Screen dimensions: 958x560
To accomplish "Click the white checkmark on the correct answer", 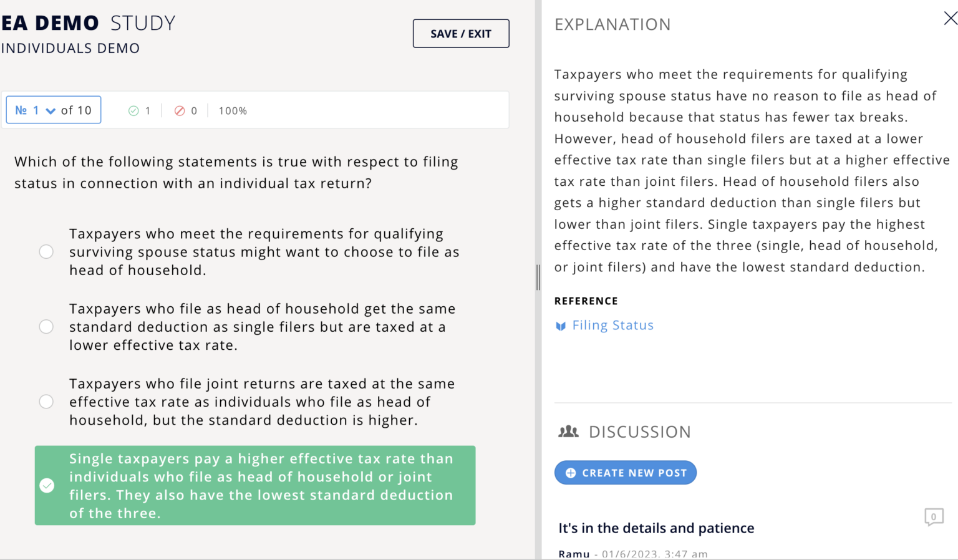I will click(x=46, y=485).
